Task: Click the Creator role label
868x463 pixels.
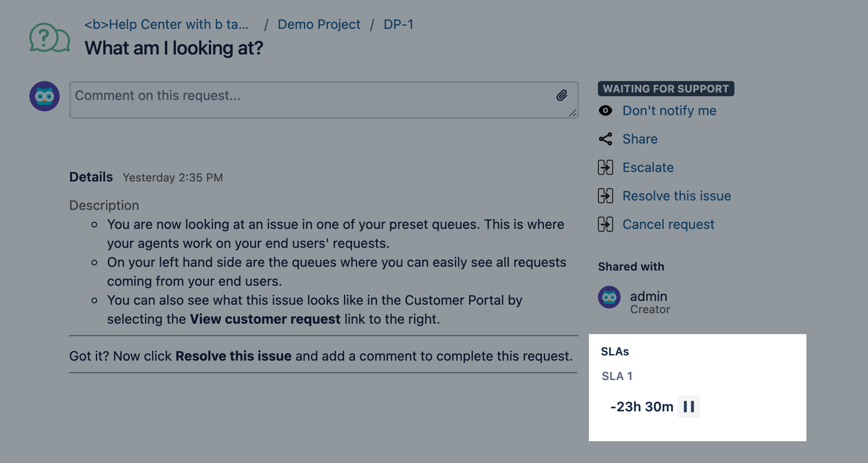Action: (x=650, y=309)
